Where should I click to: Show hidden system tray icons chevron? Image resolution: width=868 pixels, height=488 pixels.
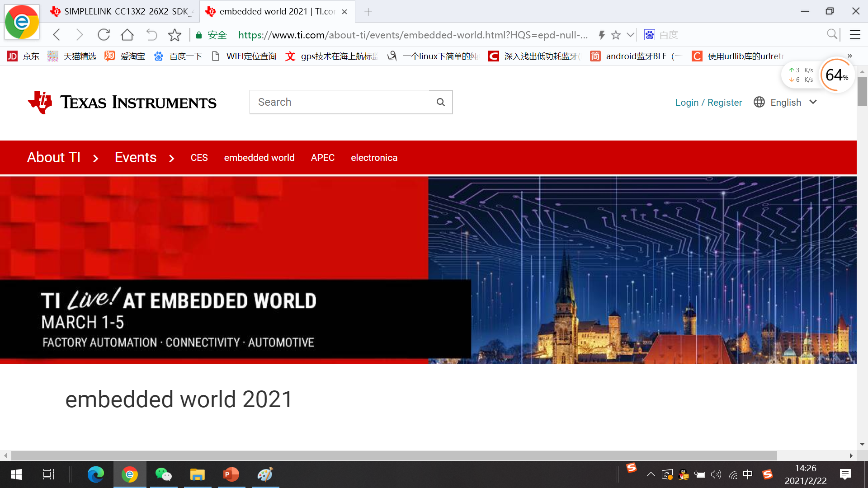(x=651, y=474)
